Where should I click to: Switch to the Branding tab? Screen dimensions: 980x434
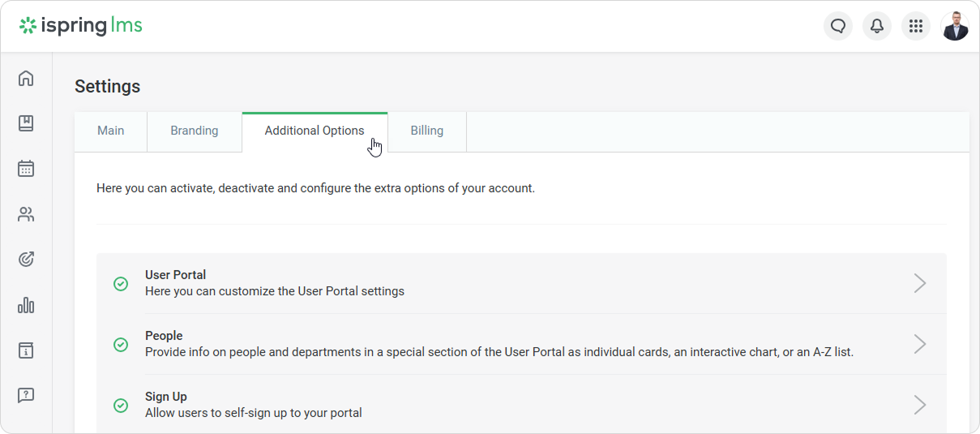tap(194, 131)
